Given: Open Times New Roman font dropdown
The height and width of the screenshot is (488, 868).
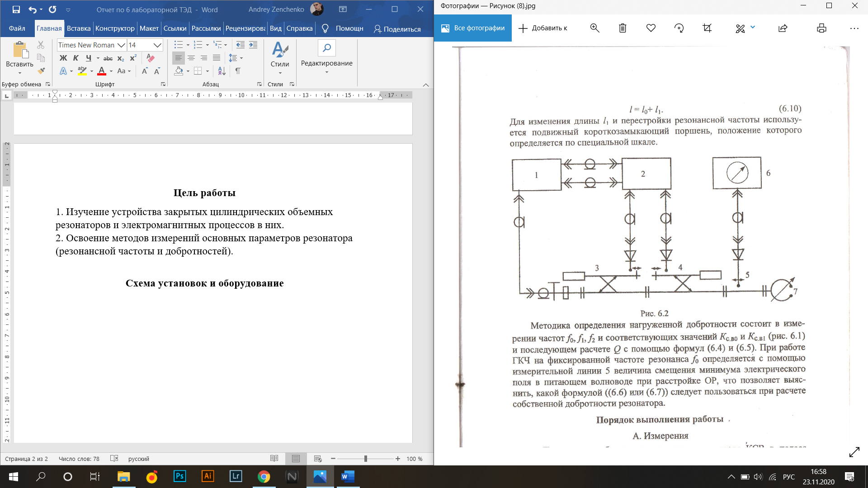Looking at the screenshot, I should 121,45.
